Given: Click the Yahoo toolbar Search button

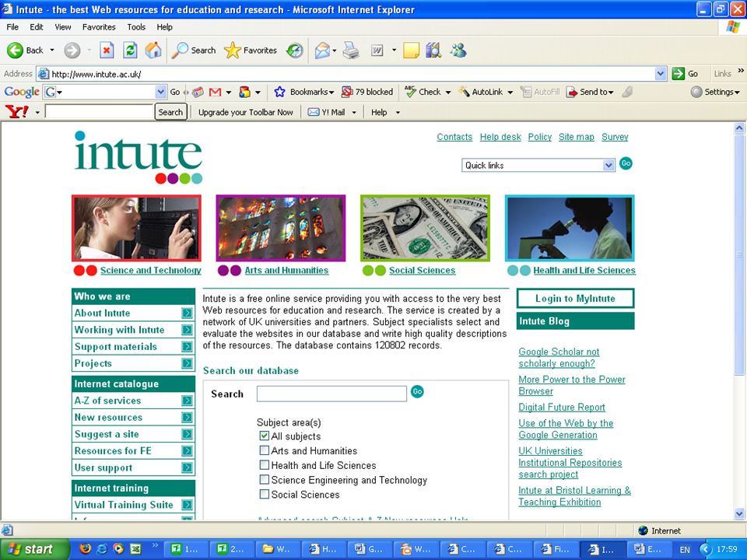Looking at the screenshot, I should point(170,112).
